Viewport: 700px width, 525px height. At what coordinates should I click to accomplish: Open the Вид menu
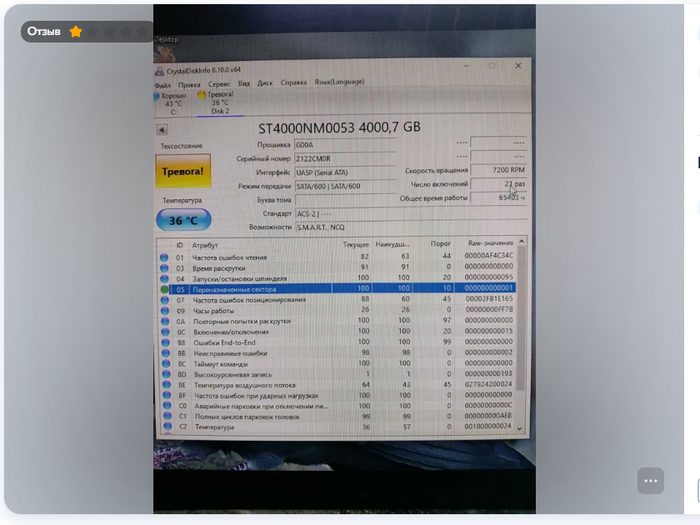(x=244, y=83)
